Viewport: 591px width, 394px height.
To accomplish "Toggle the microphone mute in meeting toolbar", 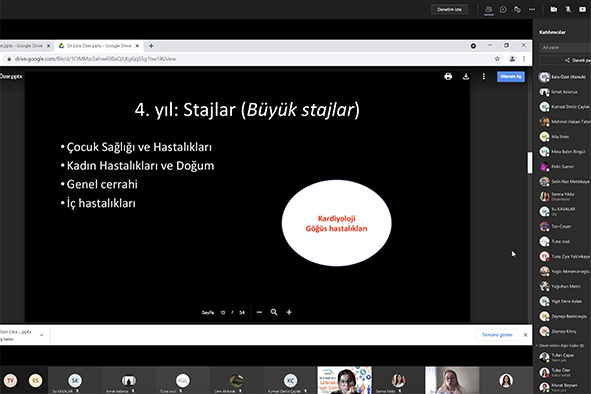I will pyautogui.click(x=568, y=9).
